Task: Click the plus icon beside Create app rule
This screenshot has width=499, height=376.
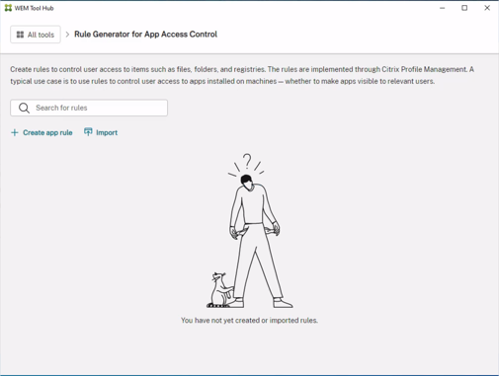Action: [15, 133]
